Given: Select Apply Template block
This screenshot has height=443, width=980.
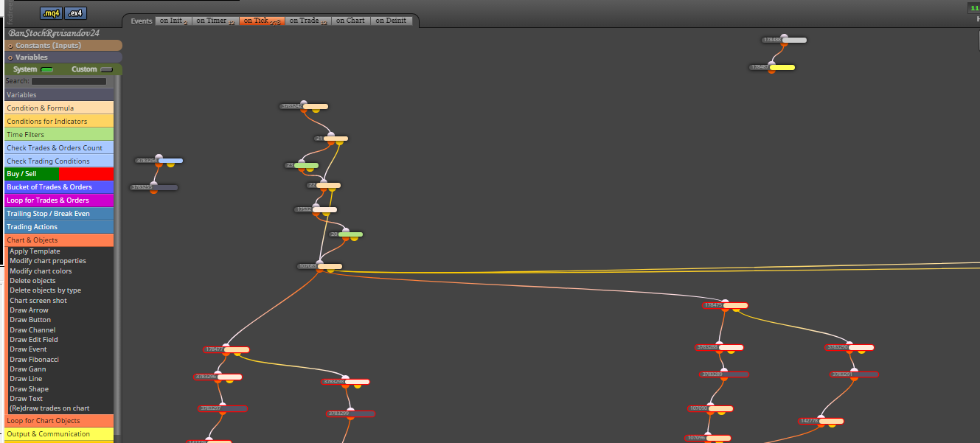Looking at the screenshot, I should pyautogui.click(x=35, y=251).
